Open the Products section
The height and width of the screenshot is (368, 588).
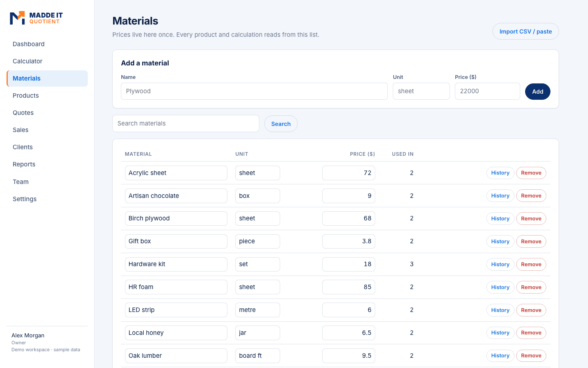47,96
